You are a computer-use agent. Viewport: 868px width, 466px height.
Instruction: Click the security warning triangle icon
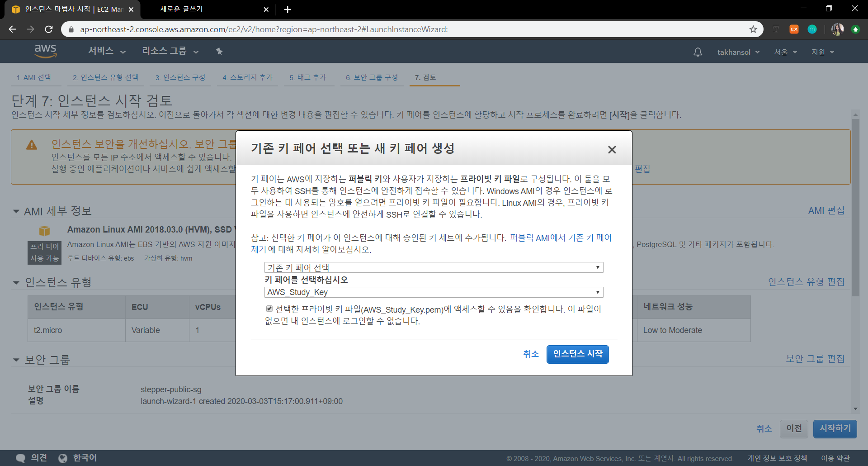32,145
